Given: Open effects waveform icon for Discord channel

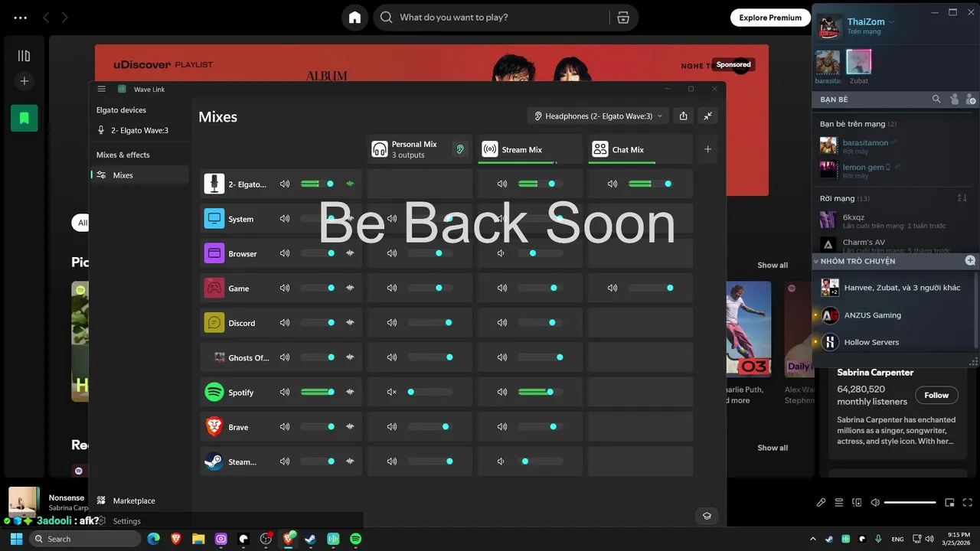Looking at the screenshot, I should pyautogui.click(x=351, y=323).
